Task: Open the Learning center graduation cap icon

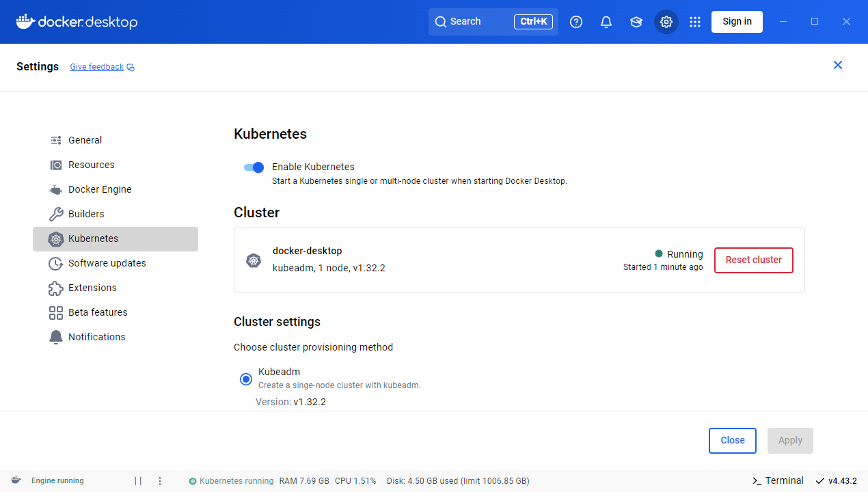Action: tap(636, 22)
